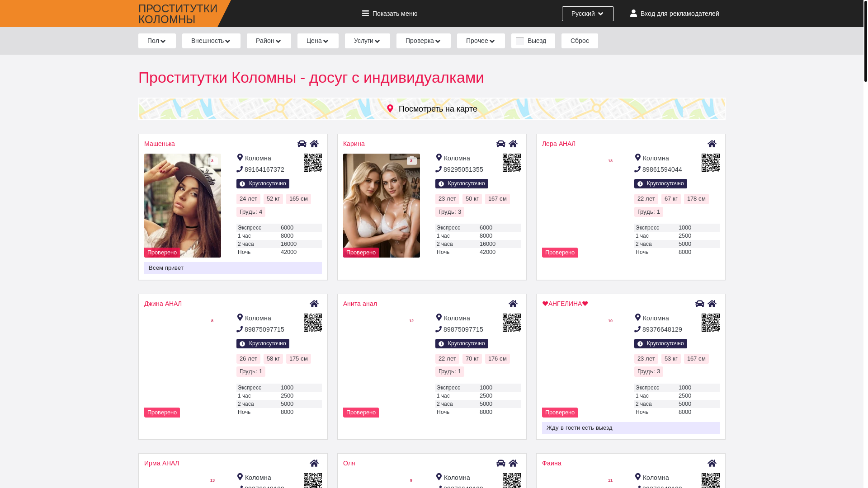Viewport: 868px width, 488px height.
Task: Click Машенька's photo thumbnail
Action: click(183, 206)
